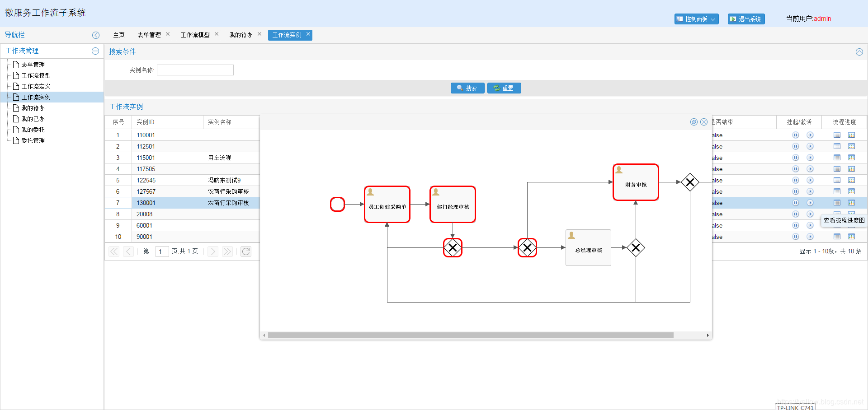Click the 搜索 search button

coord(467,88)
